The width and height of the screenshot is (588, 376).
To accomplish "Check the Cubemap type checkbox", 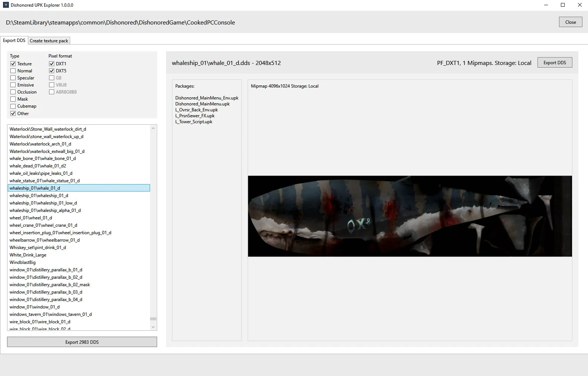I will (13, 106).
